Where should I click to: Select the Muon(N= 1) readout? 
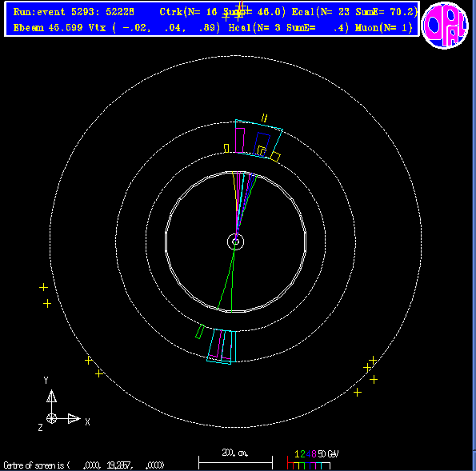(384, 28)
